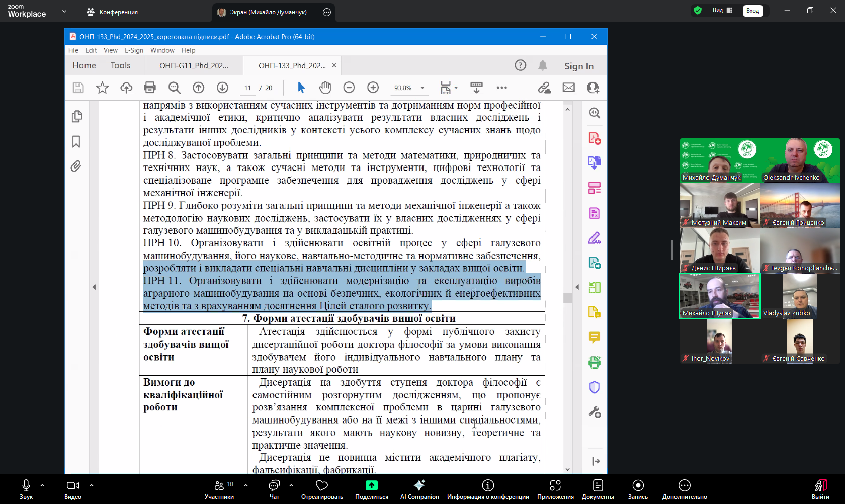The width and height of the screenshot is (845, 504).
Task: Toggle the camera Видео button
Action: click(73, 489)
